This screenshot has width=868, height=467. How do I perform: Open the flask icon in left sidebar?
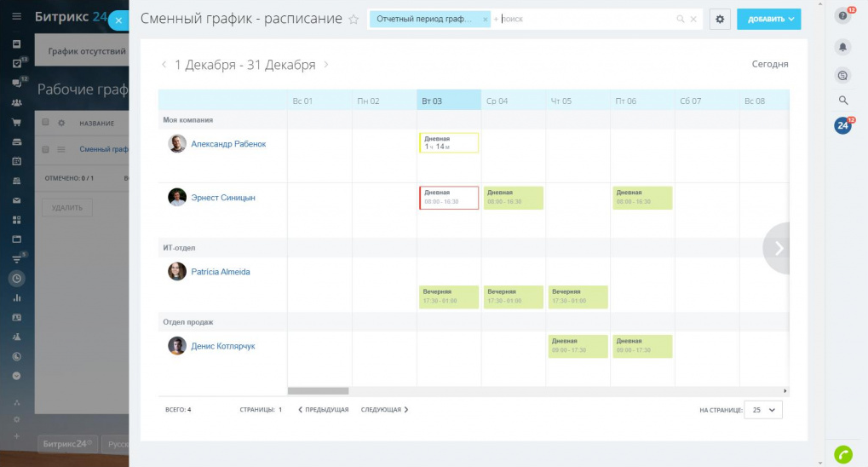pos(16,337)
